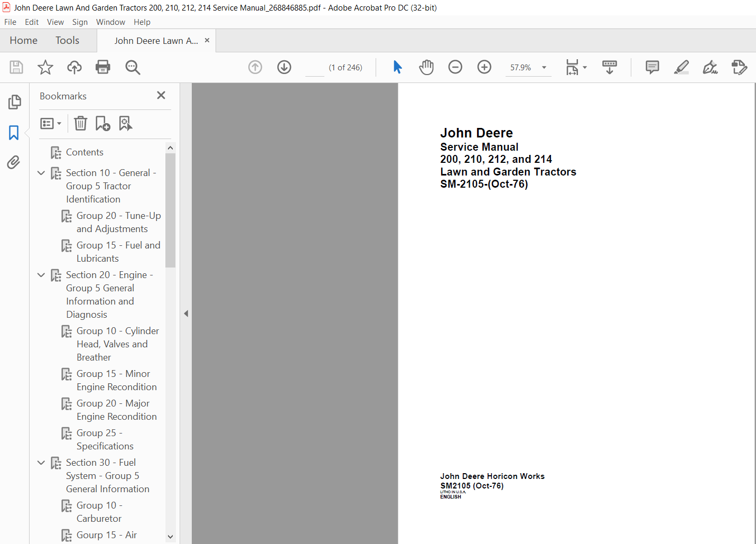Select the Highlight text pen tool
Viewport: 756px width, 544px height.
682,67
